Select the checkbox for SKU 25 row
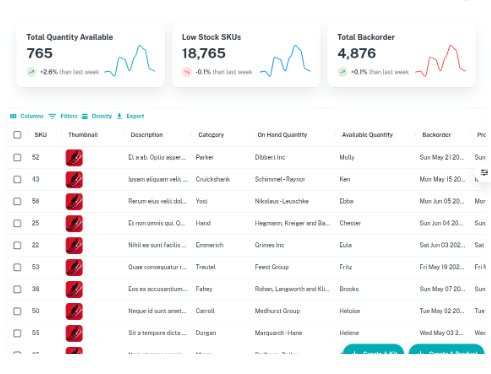Viewport: 491px width, 374px height. pos(17,223)
